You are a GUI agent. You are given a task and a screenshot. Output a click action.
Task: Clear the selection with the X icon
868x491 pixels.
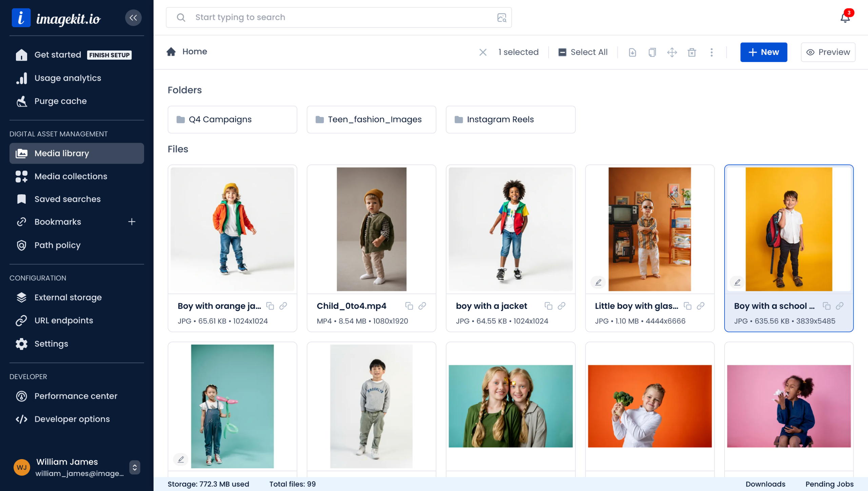coord(483,52)
